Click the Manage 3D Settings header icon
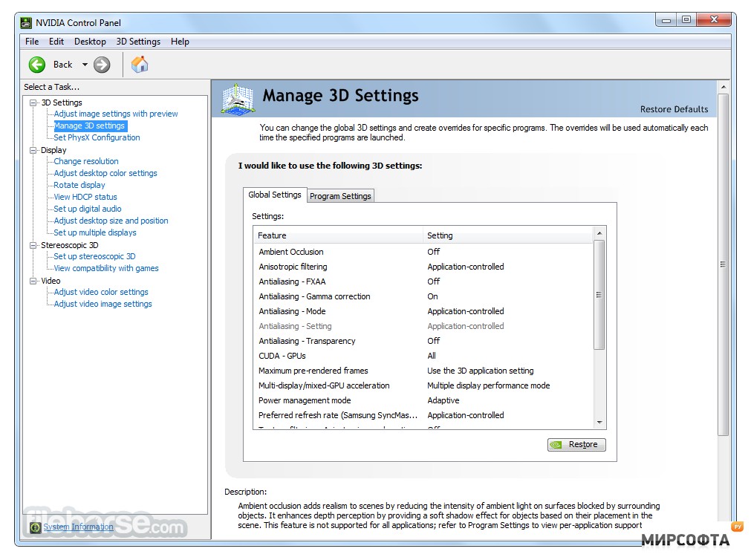 [x=238, y=100]
